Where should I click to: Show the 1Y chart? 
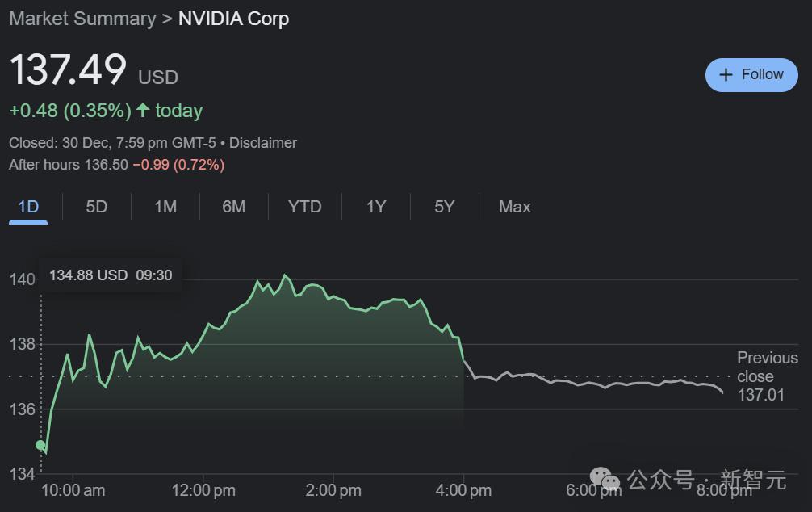click(x=376, y=207)
